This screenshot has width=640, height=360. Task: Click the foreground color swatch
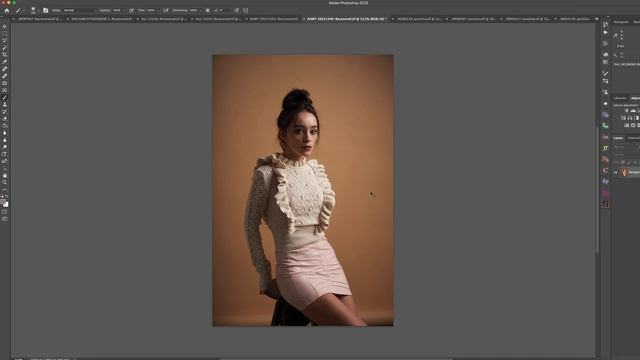pyautogui.click(x=3, y=202)
